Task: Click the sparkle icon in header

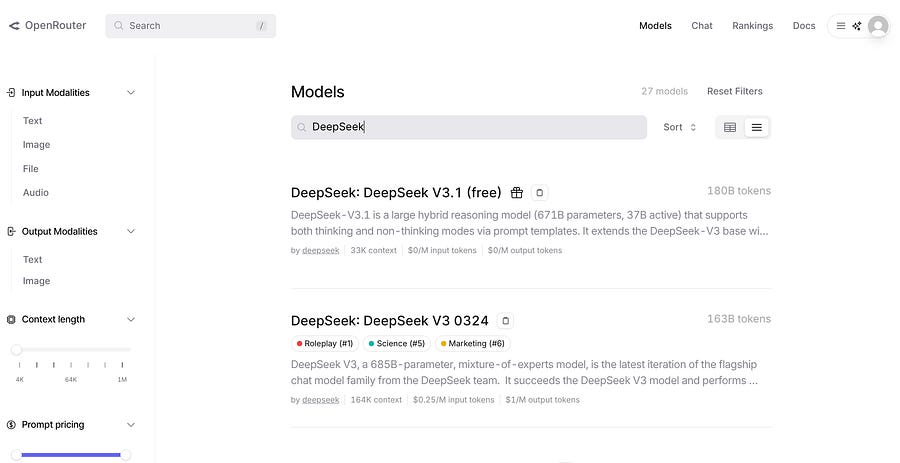Action: 857,26
